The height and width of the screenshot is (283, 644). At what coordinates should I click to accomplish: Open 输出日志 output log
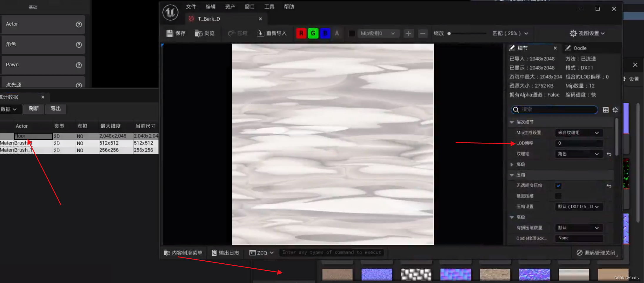coord(225,253)
